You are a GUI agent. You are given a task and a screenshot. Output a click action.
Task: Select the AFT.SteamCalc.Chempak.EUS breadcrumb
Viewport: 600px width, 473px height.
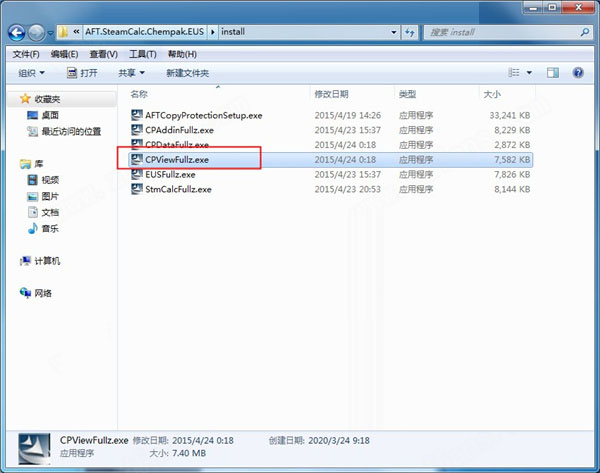point(145,32)
